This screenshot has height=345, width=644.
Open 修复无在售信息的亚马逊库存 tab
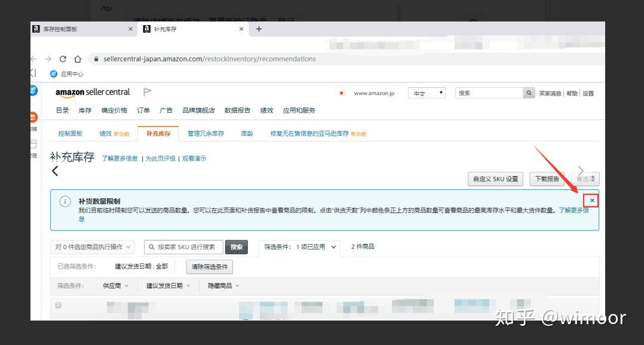point(318,133)
